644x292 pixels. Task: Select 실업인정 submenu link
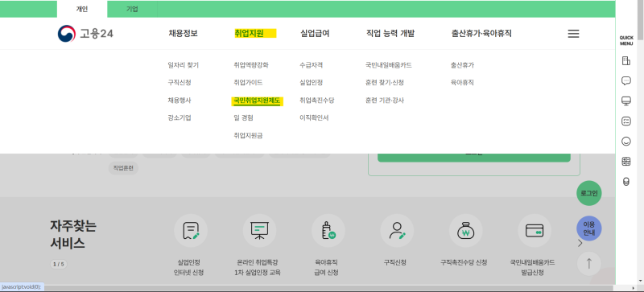pos(312,83)
